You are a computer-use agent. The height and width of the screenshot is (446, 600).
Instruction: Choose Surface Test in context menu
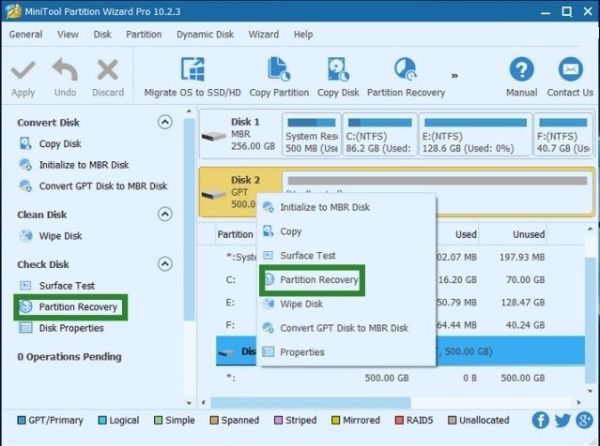coord(306,256)
